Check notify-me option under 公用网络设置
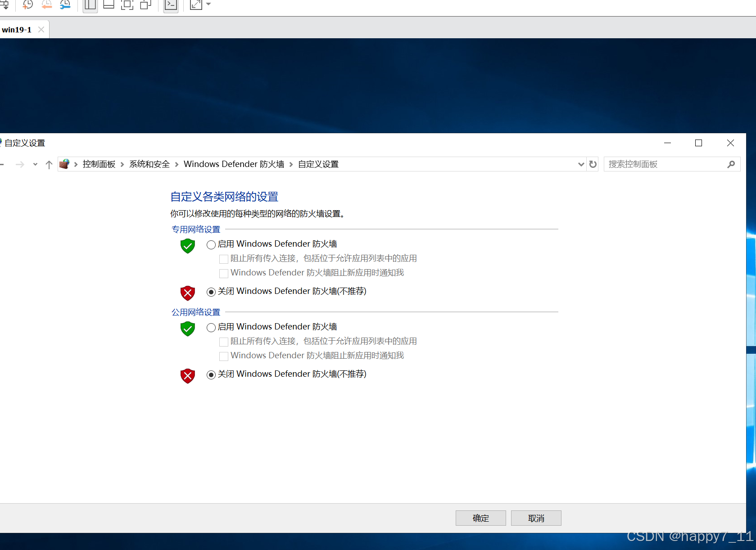The height and width of the screenshot is (550, 756). click(224, 356)
